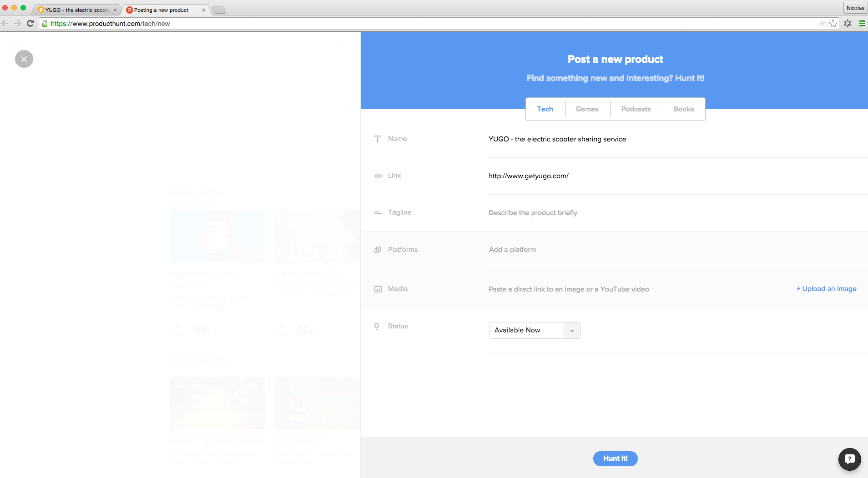Switch to the Podcasts category tab
Screen dimensions: 868x478
pos(636,109)
